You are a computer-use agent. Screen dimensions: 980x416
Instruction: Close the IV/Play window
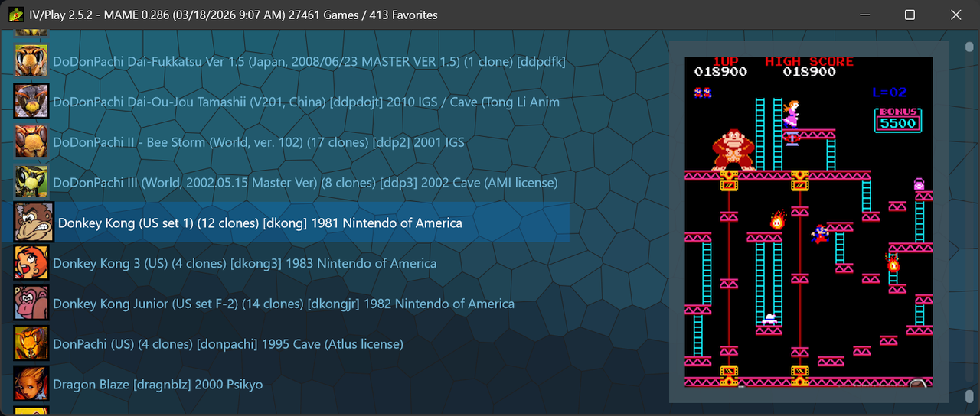[955, 15]
